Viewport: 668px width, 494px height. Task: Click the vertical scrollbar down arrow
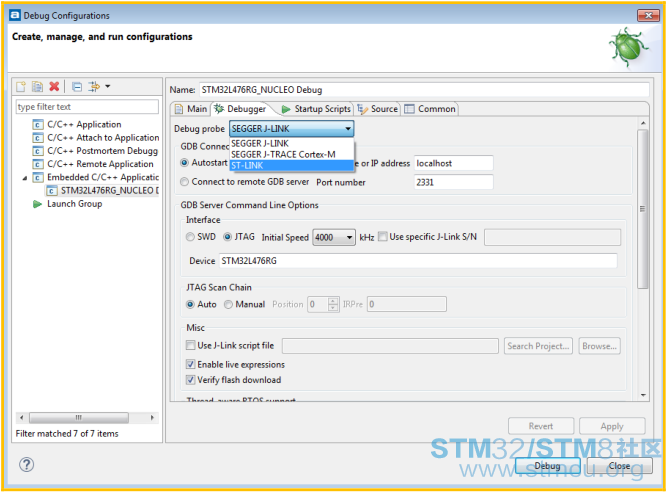643,395
